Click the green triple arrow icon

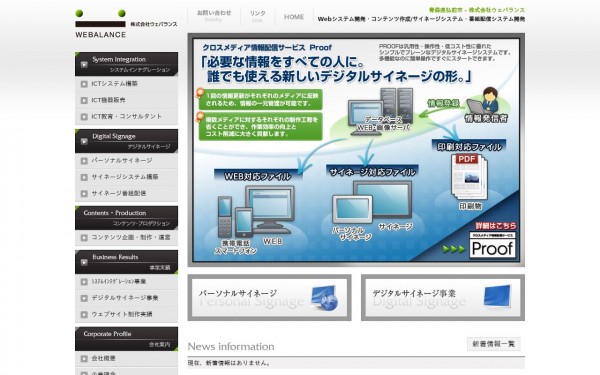453,249
